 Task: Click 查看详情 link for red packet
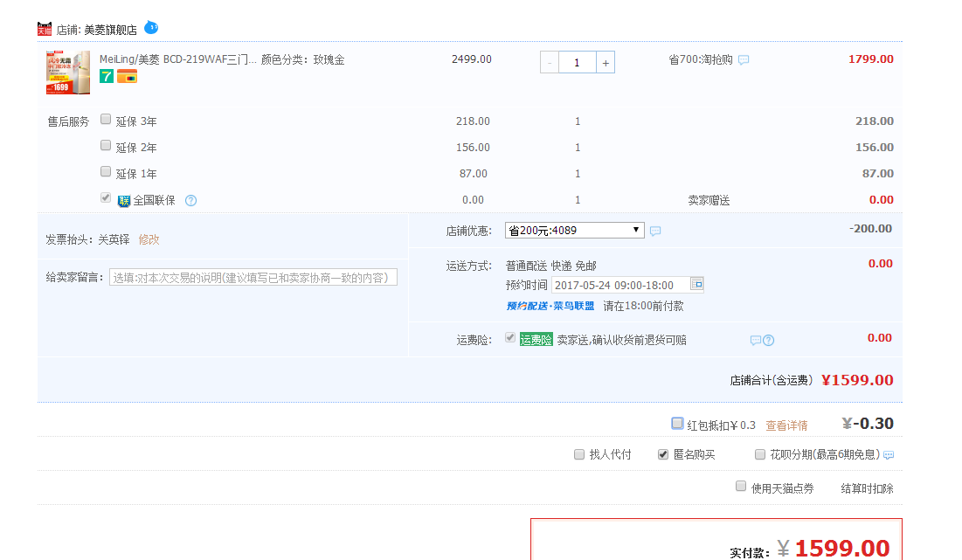point(786,425)
